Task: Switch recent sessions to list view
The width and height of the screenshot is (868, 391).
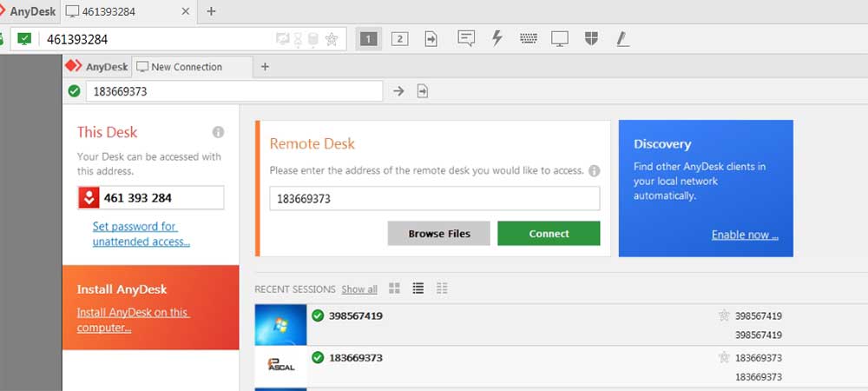Action: tap(418, 288)
